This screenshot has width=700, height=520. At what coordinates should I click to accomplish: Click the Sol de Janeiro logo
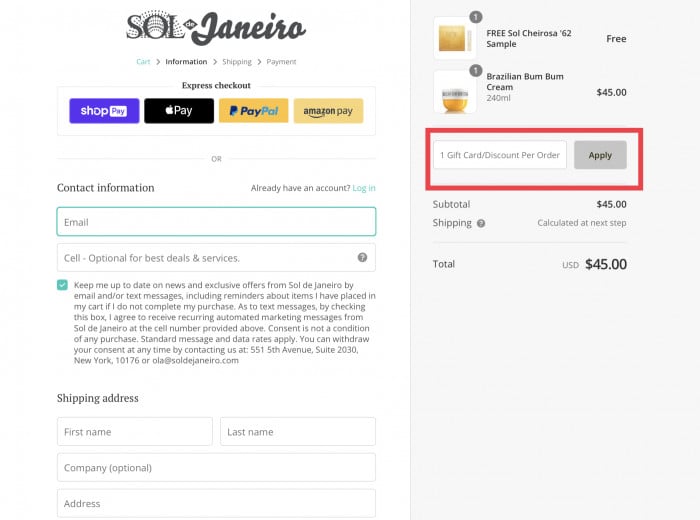point(216,28)
